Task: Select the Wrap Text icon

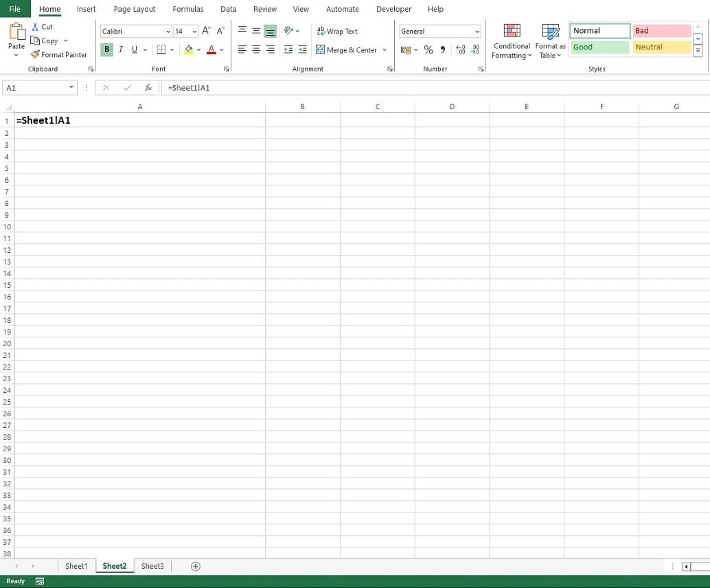Action: [337, 31]
